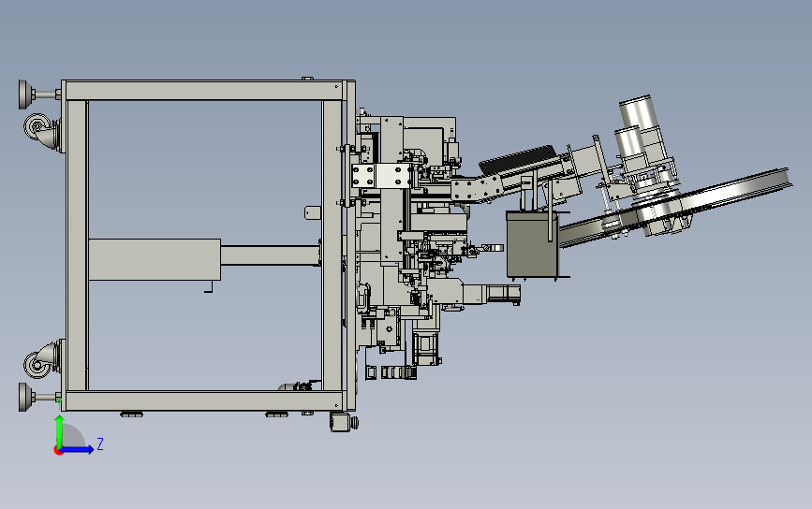The width and height of the screenshot is (812, 509).
Task: Select the bottom-left leveling foot pad
Action: tap(24, 398)
